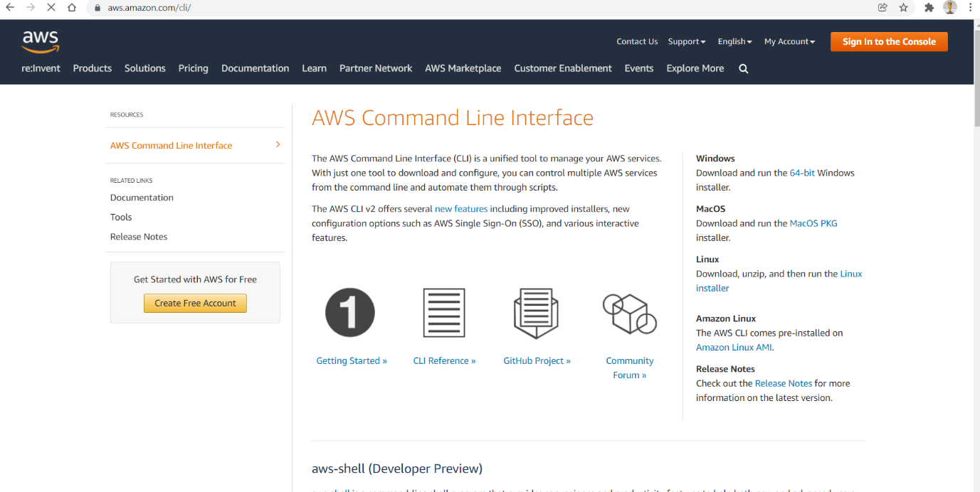This screenshot has width=980, height=492.
Task: Go back with the browser back arrow
Action: (x=10, y=8)
